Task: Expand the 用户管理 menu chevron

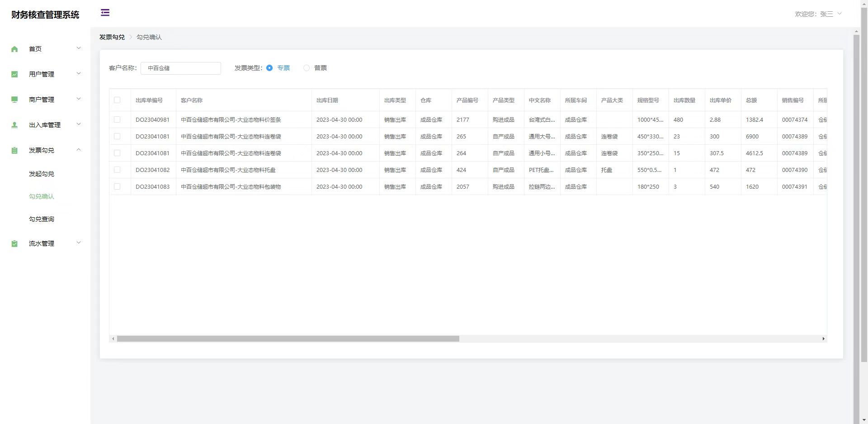Action: [x=79, y=73]
